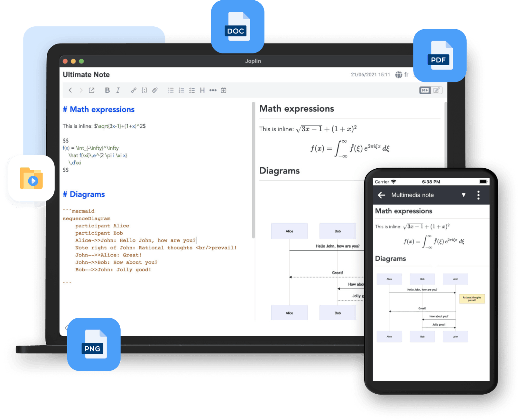Tap the '6:38 PM' clock on phone
Viewport: 520px width, 420px height.
pyautogui.click(x=431, y=182)
